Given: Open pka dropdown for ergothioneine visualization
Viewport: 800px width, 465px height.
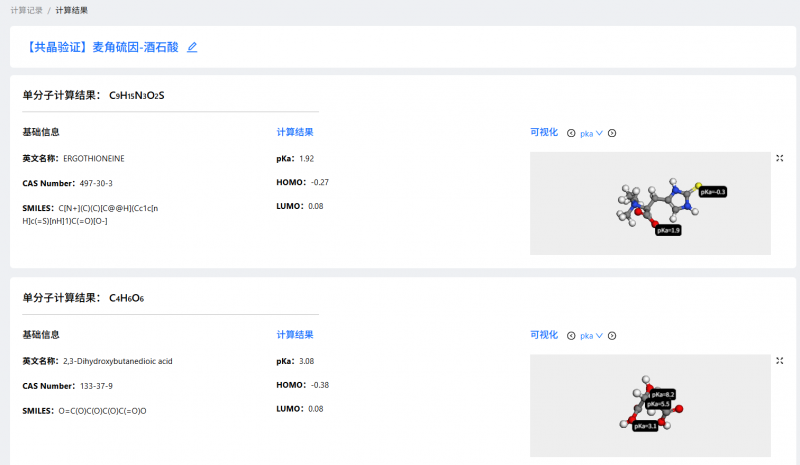Looking at the screenshot, I should (591, 133).
